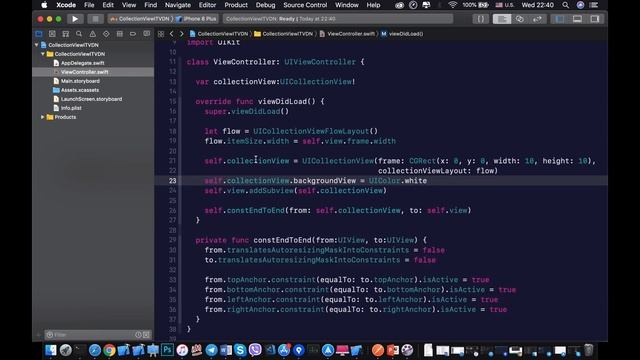Open the Source Control navigator
The height and width of the screenshot is (360, 640).
[52, 34]
